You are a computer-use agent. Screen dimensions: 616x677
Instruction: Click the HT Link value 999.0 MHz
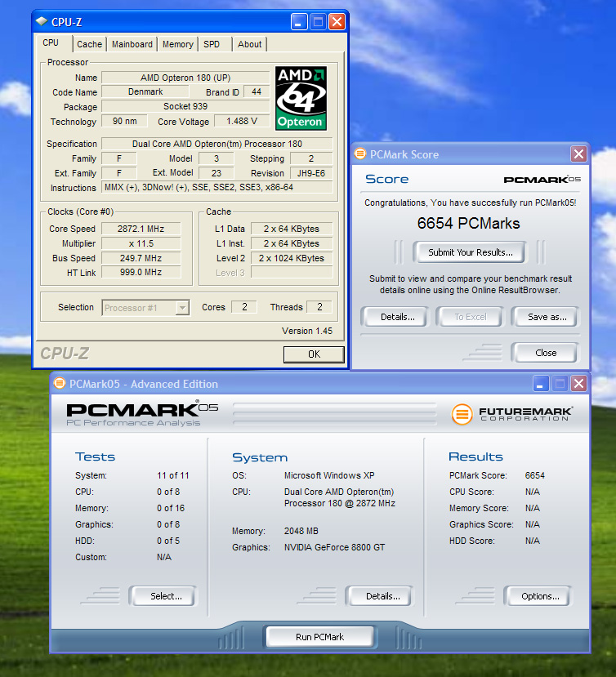[x=141, y=273]
